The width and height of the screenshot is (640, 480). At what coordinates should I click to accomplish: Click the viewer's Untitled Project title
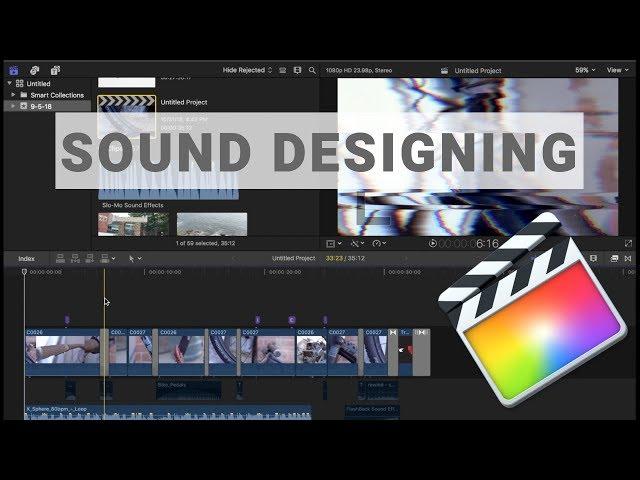[478, 71]
